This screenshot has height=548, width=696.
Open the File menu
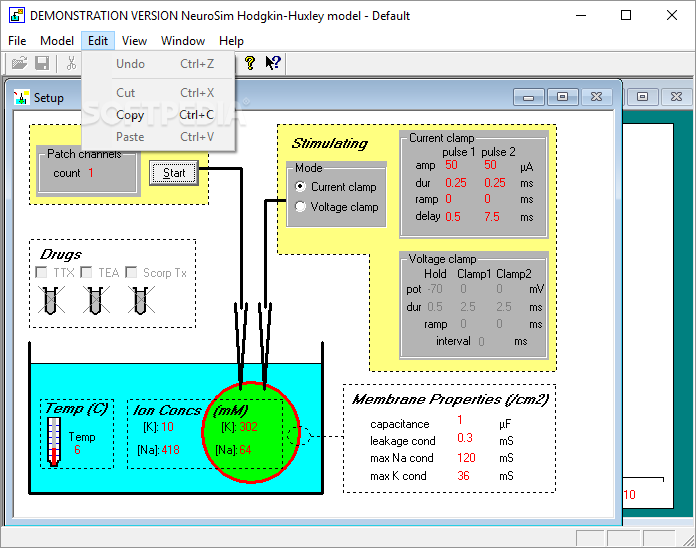click(17, 41)
